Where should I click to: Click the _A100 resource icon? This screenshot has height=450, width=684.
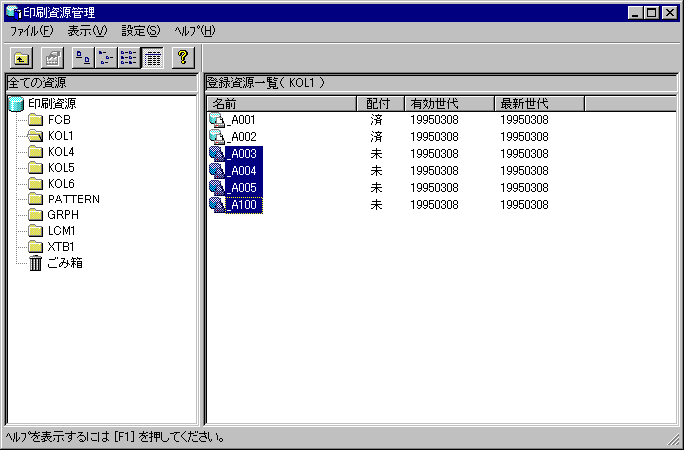coord(217,205)
